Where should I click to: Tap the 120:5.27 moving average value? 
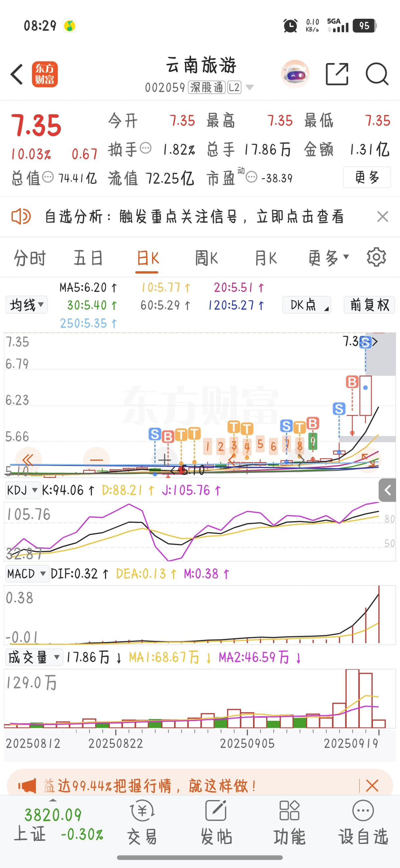236,305
